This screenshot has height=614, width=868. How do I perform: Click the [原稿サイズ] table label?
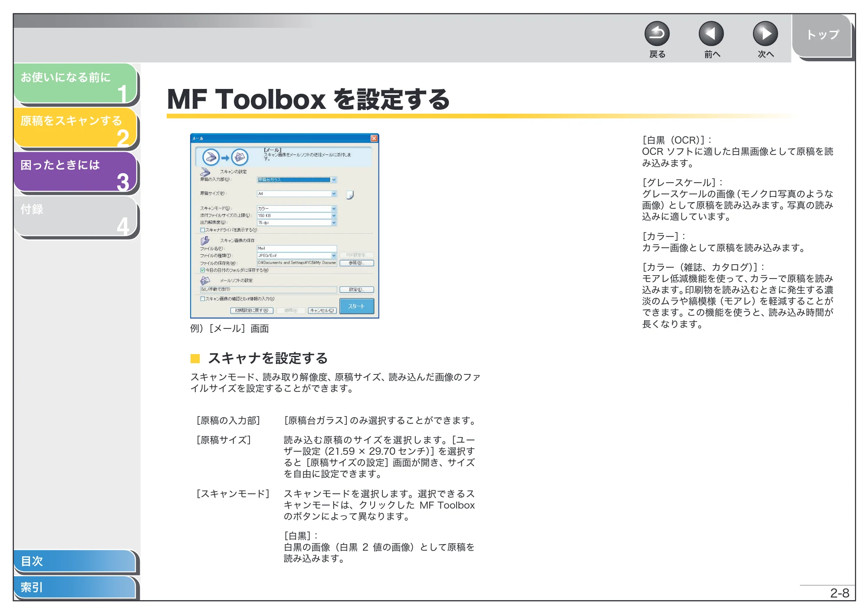pyautogui.click(x=224, y=440)
